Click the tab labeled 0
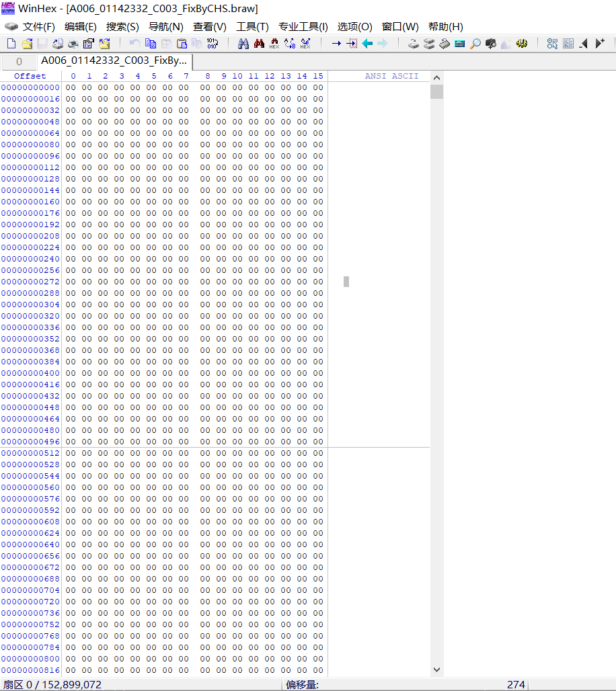 (19, 62)
